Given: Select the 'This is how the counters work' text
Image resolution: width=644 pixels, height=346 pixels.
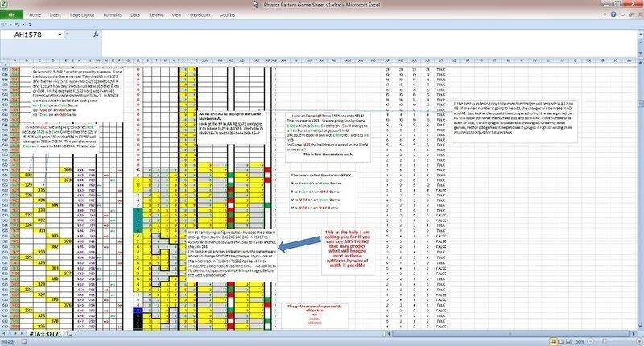Looking at the screenshot, I should click(x=328, y=154).
